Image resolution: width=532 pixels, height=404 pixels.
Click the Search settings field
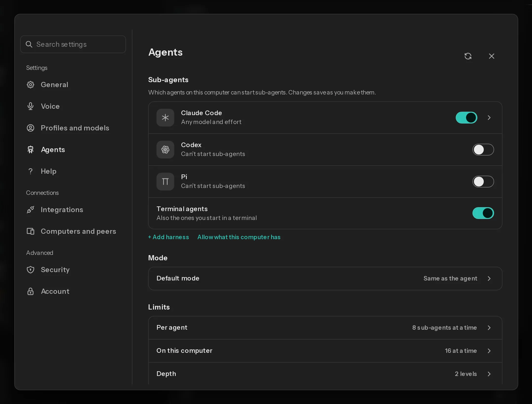(73, 44)
